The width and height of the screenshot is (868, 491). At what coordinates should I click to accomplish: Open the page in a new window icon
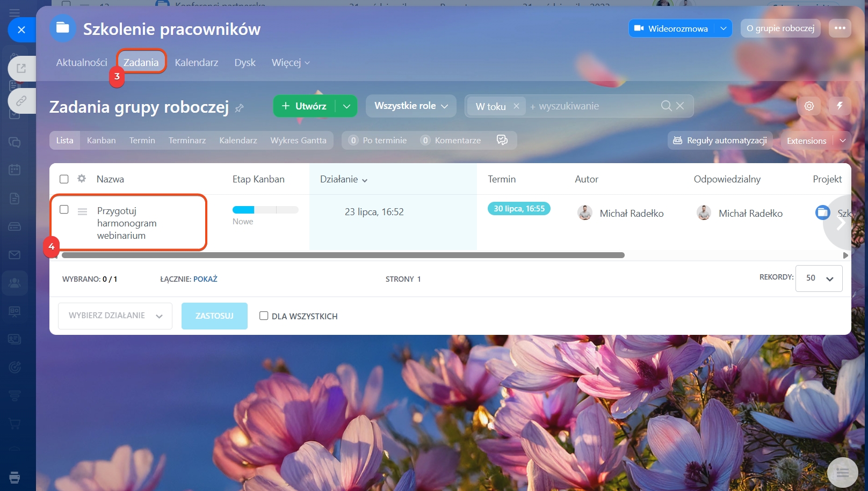point(21,69)
